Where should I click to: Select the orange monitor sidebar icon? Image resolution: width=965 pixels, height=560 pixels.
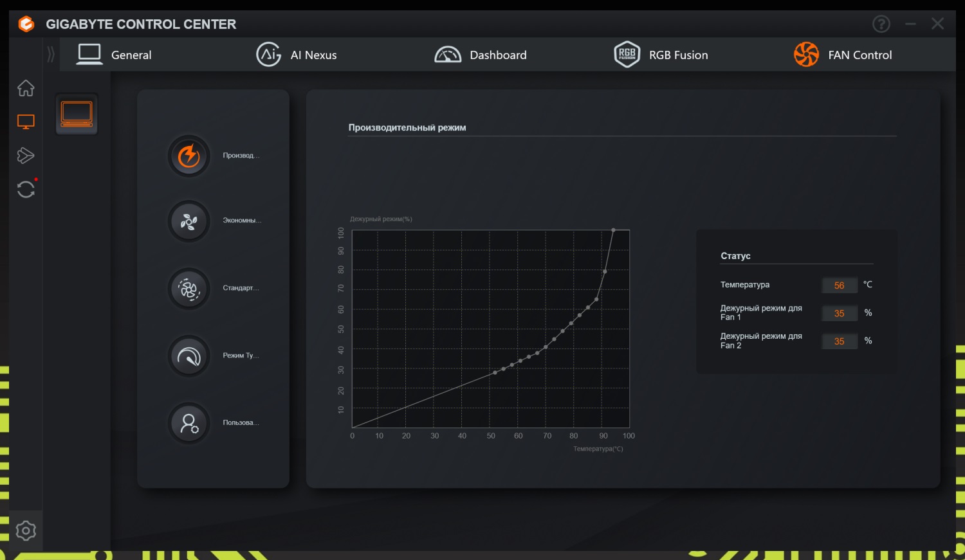26,122
